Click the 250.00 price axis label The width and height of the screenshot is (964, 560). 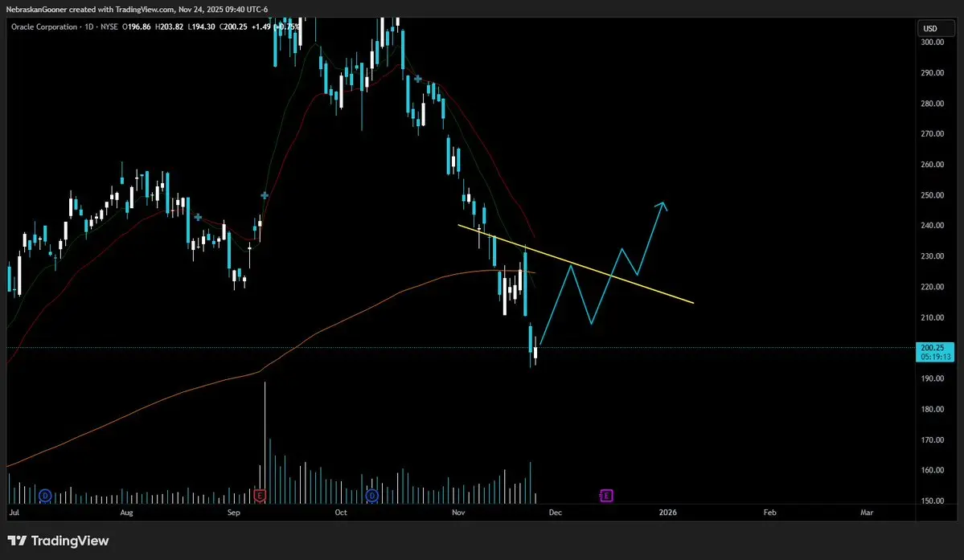coord(932,195)
